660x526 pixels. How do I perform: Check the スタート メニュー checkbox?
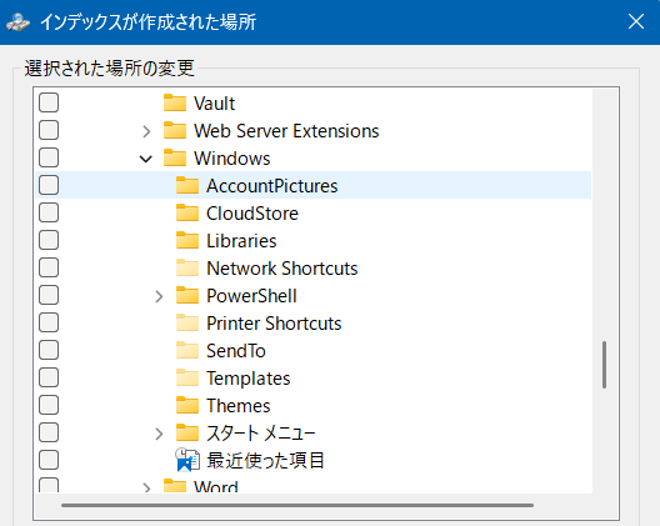coord(49,433)
